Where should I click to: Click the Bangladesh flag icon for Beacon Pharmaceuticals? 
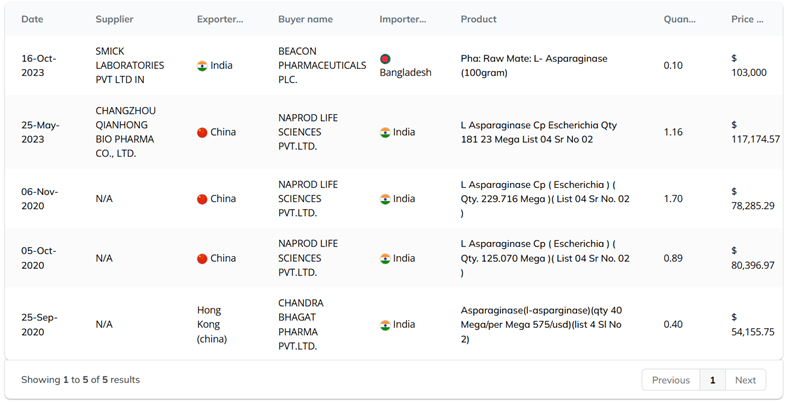pyautogui.click(x=385, y=59)
